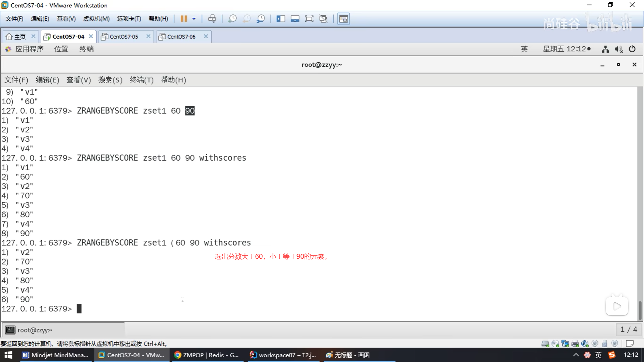Toggle thumbnail bar view icon
This screenshot has width=644, height=362.
[x=295, y=19]
